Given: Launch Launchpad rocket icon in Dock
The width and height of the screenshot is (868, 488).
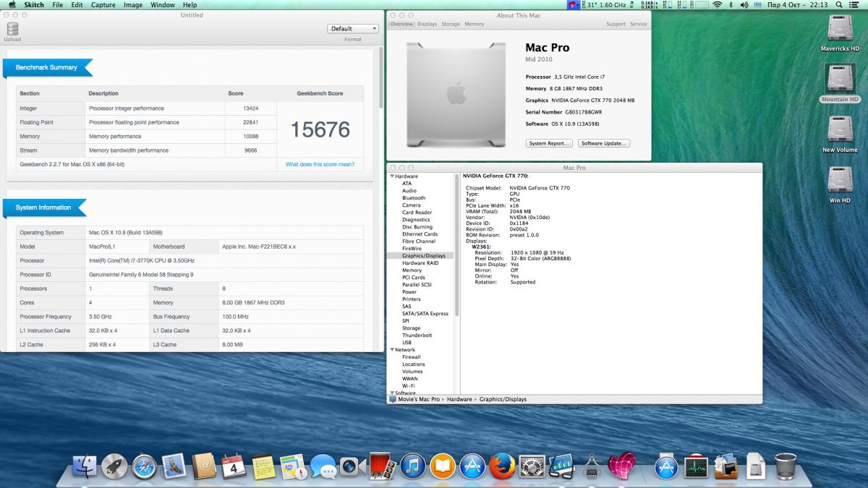Looking at the screenshot, I should (114, 466).
